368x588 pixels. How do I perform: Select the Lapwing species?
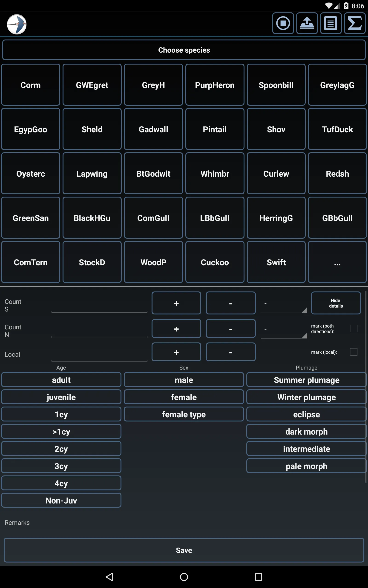pos(92,173)
